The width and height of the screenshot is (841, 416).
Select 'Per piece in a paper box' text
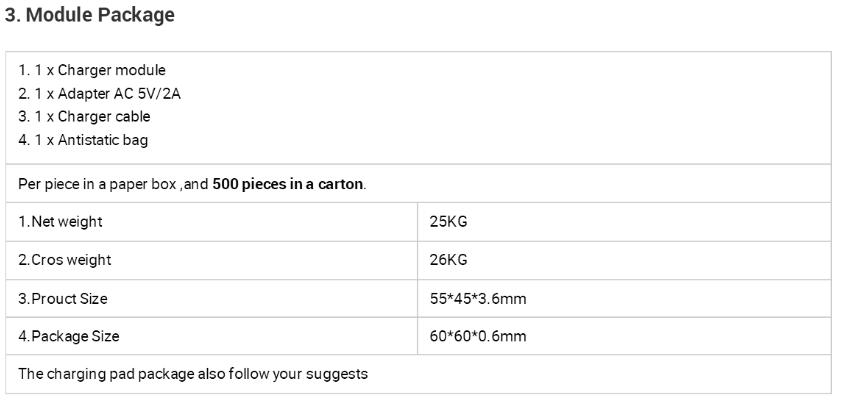point(97,184)
